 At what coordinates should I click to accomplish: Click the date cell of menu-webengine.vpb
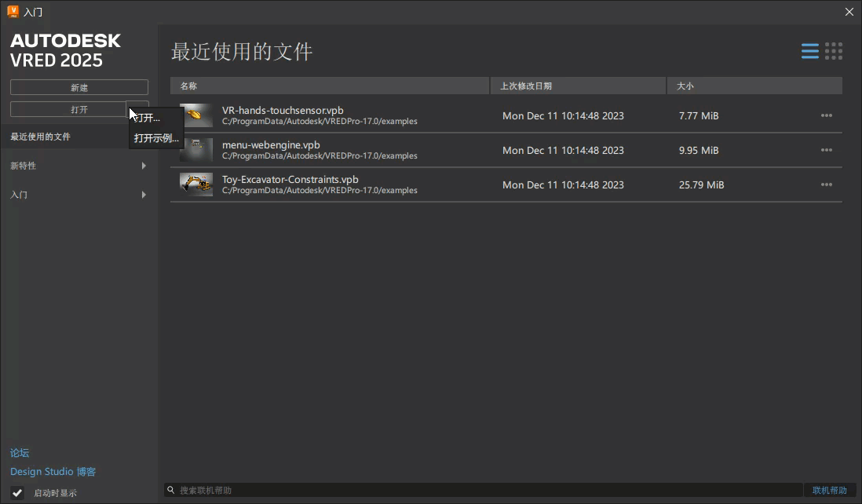tap(563, 151)
